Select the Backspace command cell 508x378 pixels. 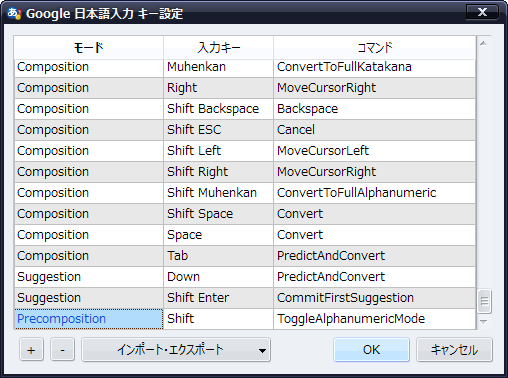pos(375,109)
